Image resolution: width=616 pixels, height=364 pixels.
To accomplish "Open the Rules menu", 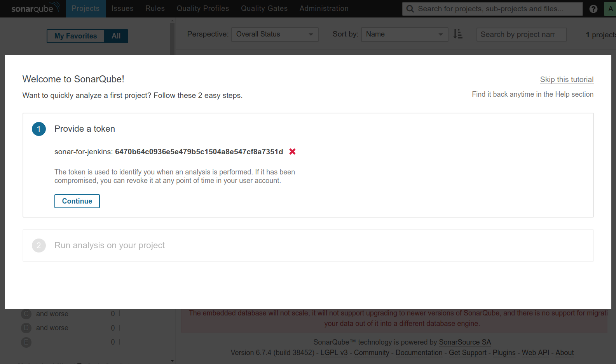I will coord(155,9).
